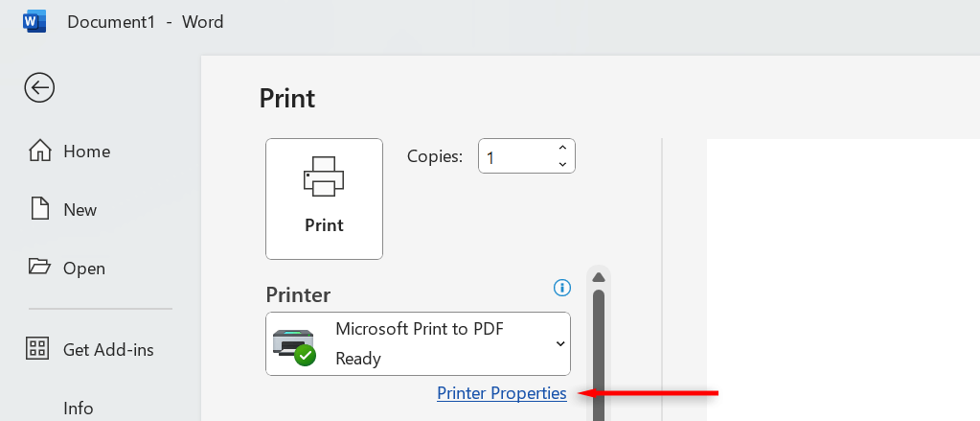Click inside the Copies number field
The height and width of the screenshot is (421, 980).
(513, 156)
